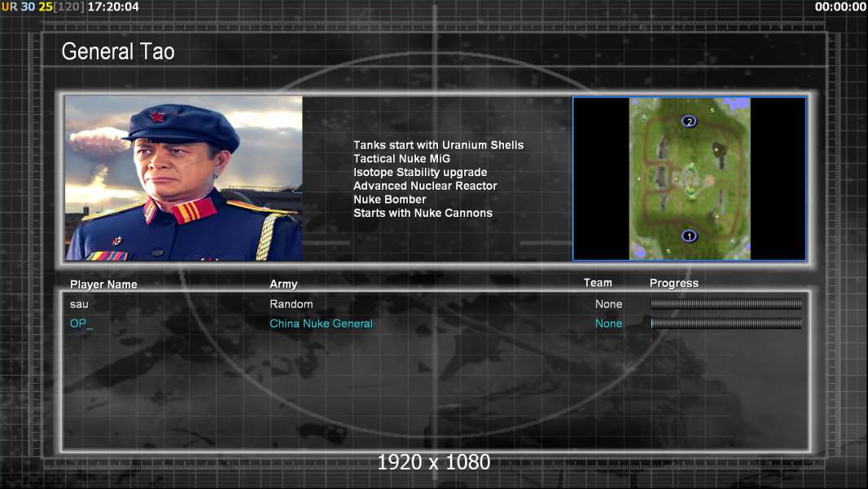This screenshot has height=489, width=868.
Task: Click 'Starts with Nuke Cannons' text
Action: coord(423,213)
